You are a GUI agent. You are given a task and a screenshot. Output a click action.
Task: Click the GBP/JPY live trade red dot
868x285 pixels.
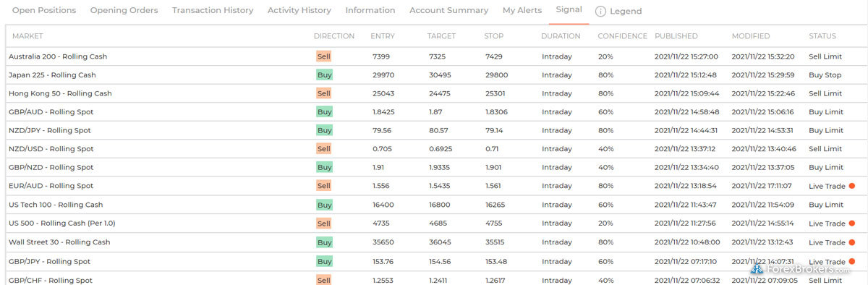point(852,261)
